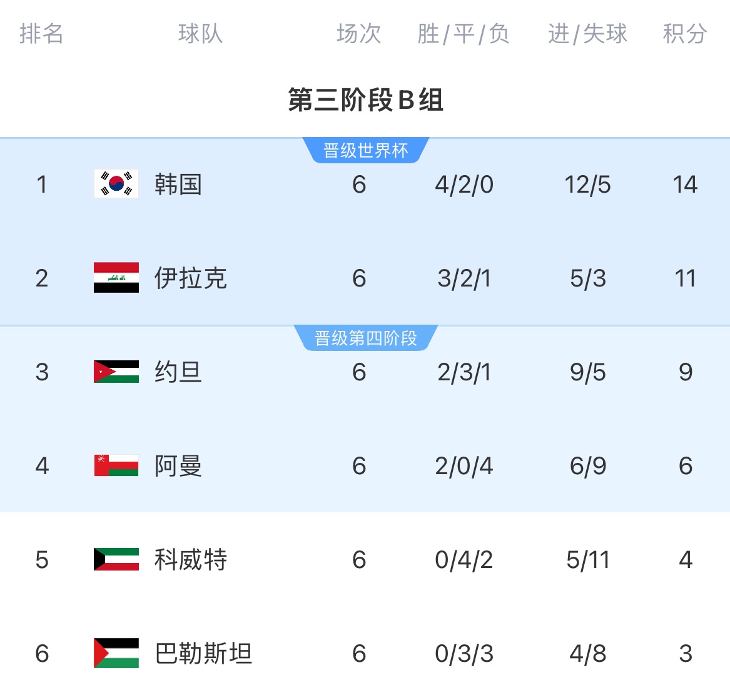Screen dimensions: 730x700
Task: Click the 胜/平/负 column header
Action: tap(464, 34)
